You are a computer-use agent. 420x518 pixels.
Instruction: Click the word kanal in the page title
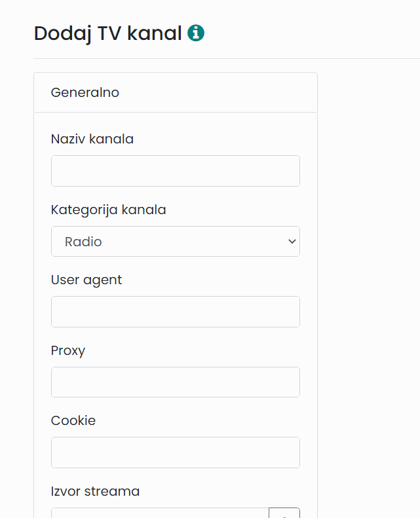pos(155,33)
